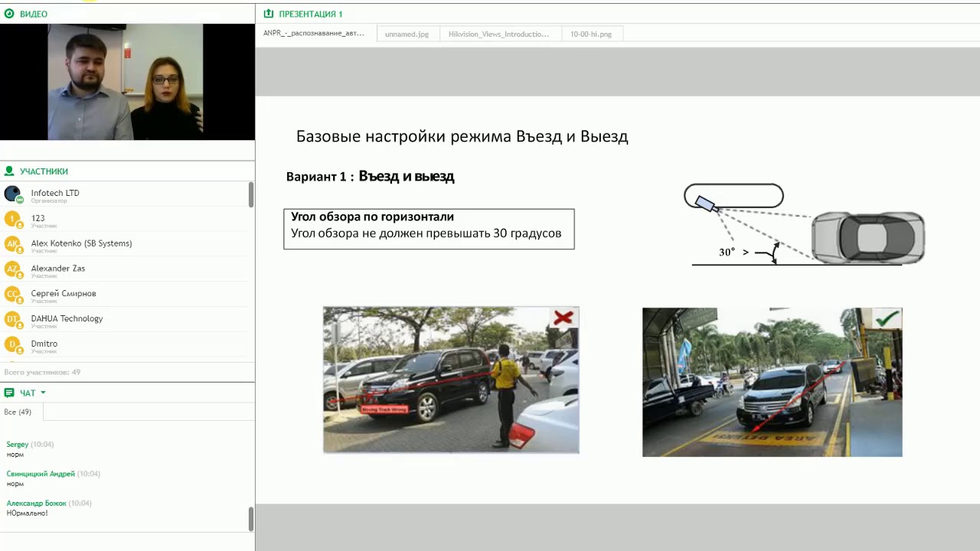Click the camera angle 30° diagram

click(804, 225)
